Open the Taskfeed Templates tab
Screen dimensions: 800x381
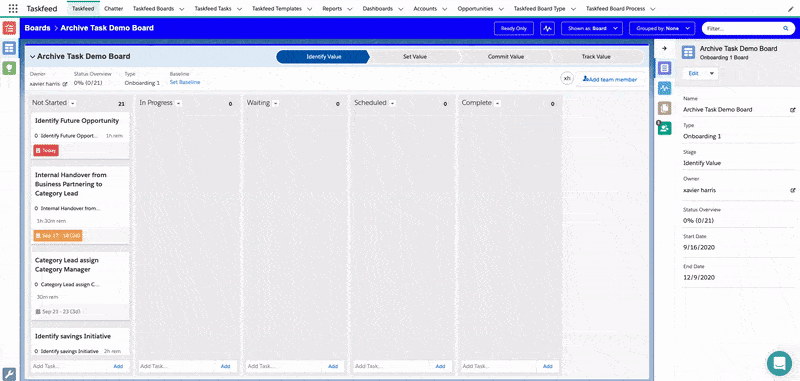(277, 9)
